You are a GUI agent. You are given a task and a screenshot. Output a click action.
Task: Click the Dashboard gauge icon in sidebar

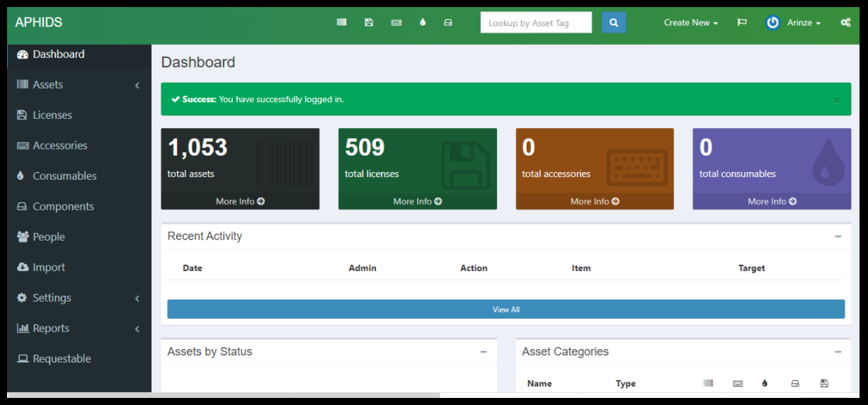tap(23, 55)
